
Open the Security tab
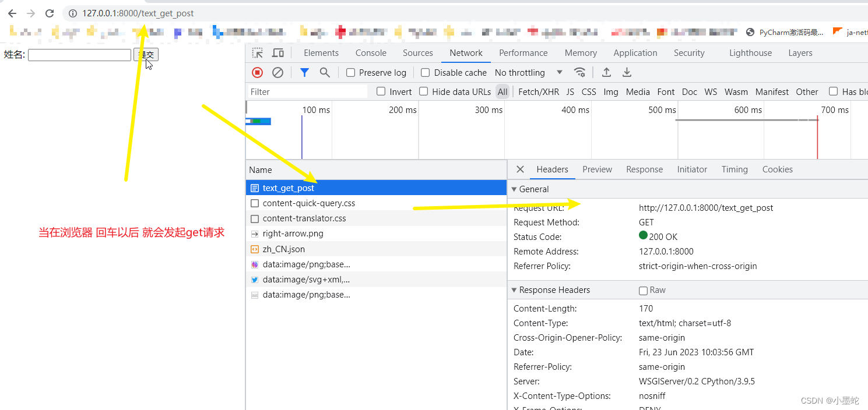[689, 53]
